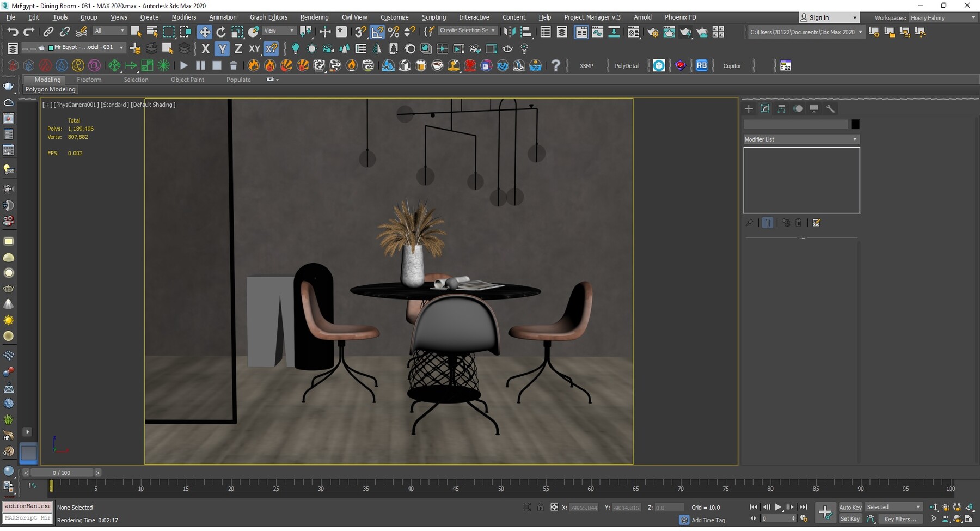
Task: Open the Material Editor
Action: 633,32
